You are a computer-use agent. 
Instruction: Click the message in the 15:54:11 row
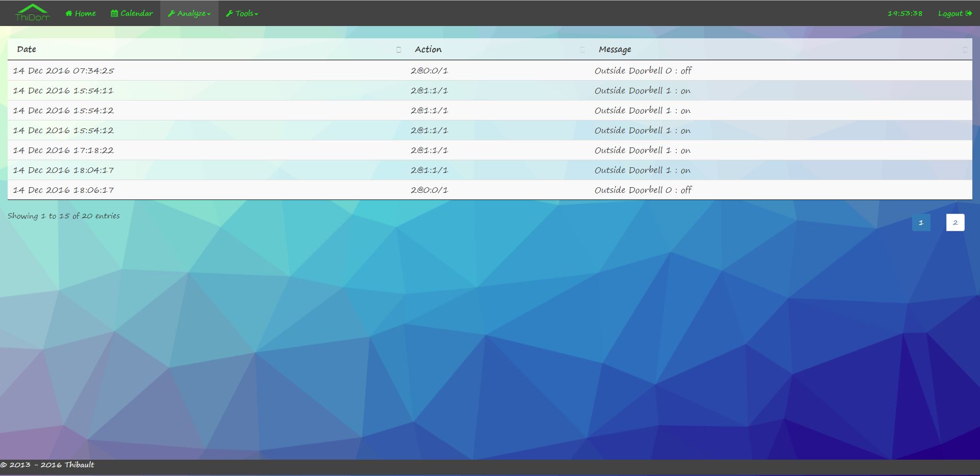pyautogui.click(x=643, y=91)
